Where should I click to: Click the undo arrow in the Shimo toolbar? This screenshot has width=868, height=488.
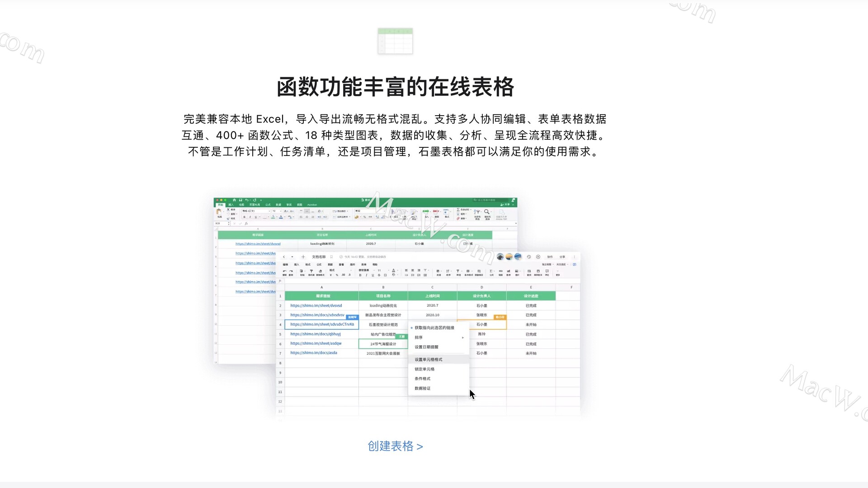(x=284, y=271)
